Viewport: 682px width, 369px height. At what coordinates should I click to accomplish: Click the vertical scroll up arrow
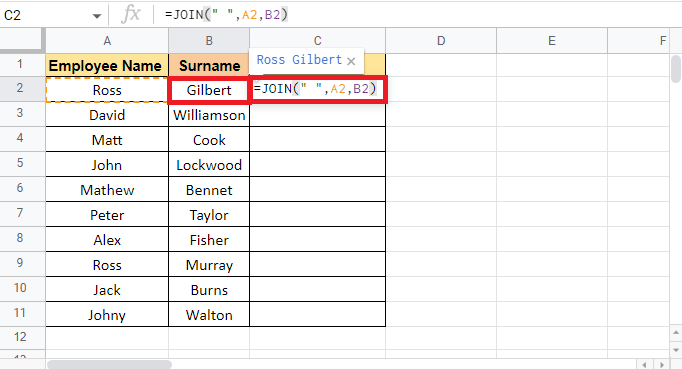[x=675, y=333]
